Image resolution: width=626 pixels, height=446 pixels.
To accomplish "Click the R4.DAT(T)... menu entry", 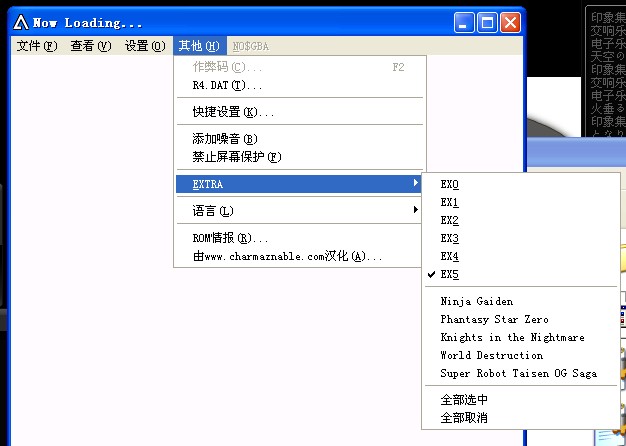I will (x=299, y=85).
